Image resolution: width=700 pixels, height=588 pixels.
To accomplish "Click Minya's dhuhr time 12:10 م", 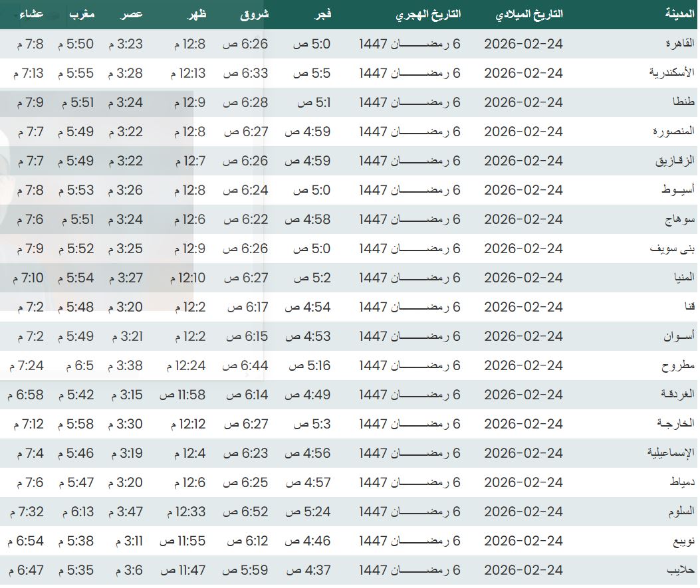I will point(187,278).
